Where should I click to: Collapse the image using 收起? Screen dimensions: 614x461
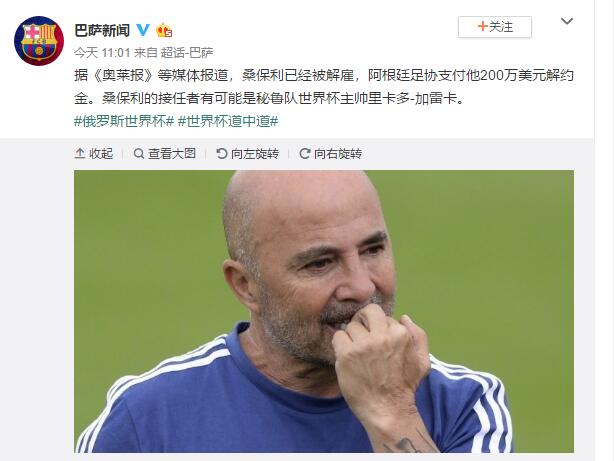(94, 154)
